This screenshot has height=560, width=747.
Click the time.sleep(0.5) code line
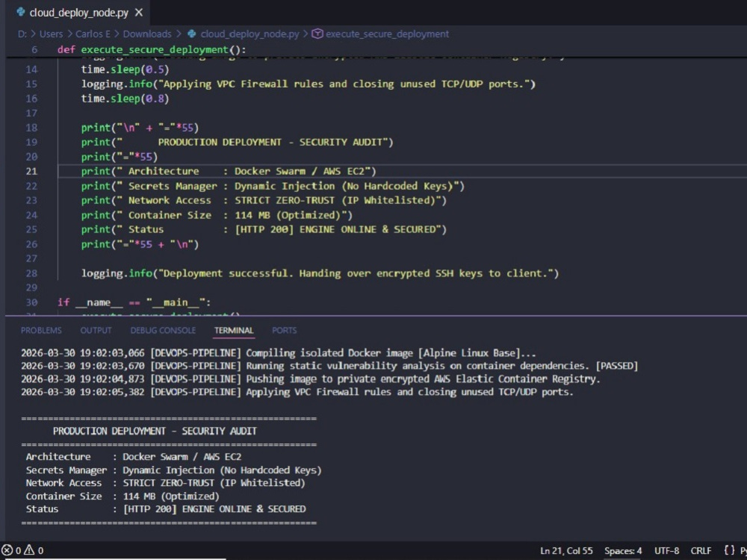click(x=125, y=69)
